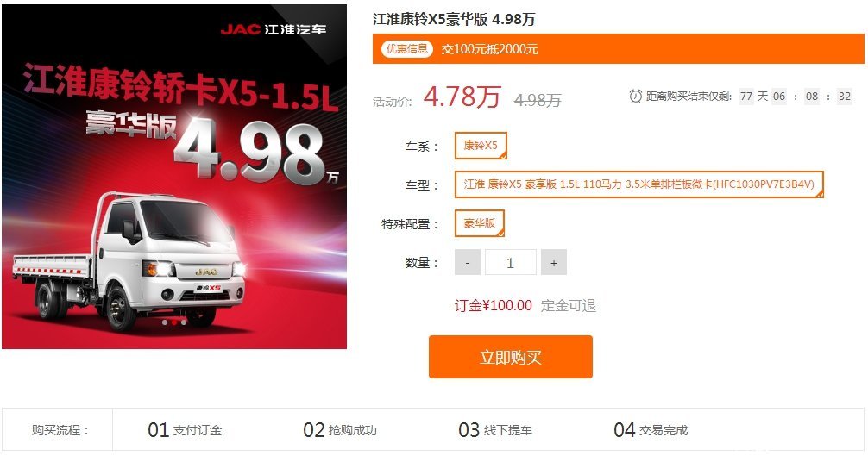Select the middle carousel dot indicator

coord(174,322)
